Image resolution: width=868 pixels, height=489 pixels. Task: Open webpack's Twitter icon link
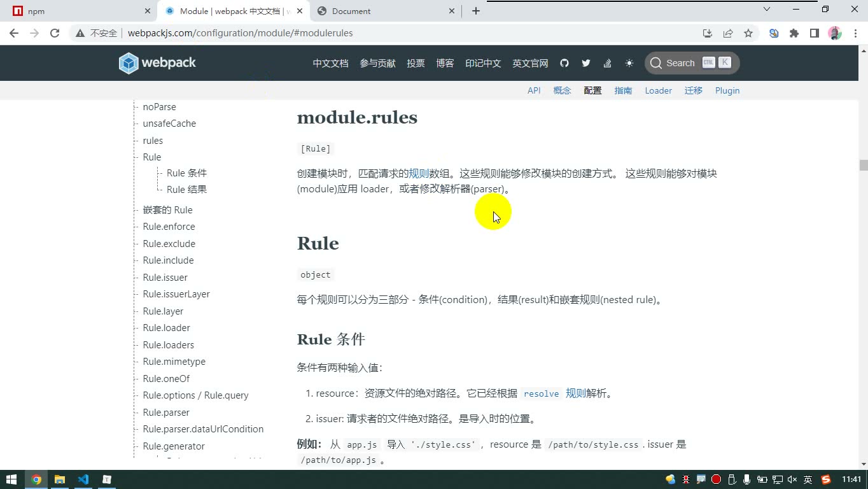tap(586, 63)
